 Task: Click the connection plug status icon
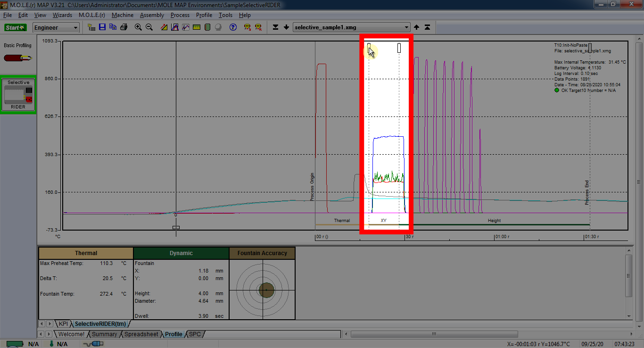(93, 344)
